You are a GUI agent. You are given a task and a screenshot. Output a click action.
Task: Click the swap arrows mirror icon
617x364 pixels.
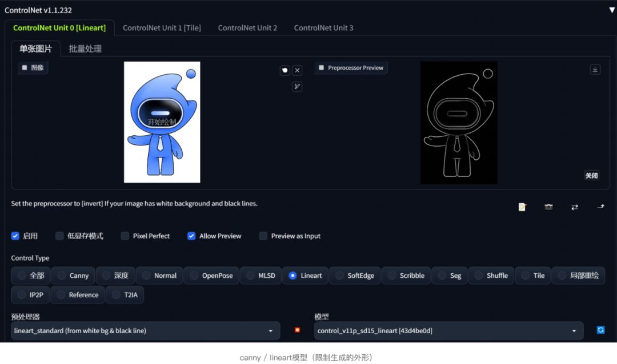point(575,207)
